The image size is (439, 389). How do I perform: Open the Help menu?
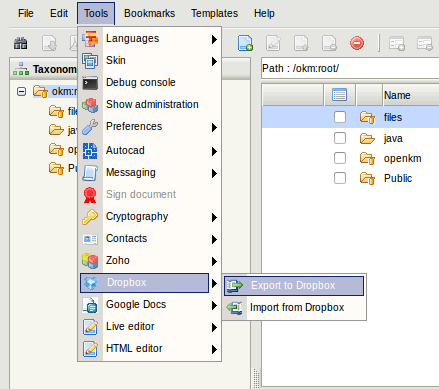click(x=264, y=13)
